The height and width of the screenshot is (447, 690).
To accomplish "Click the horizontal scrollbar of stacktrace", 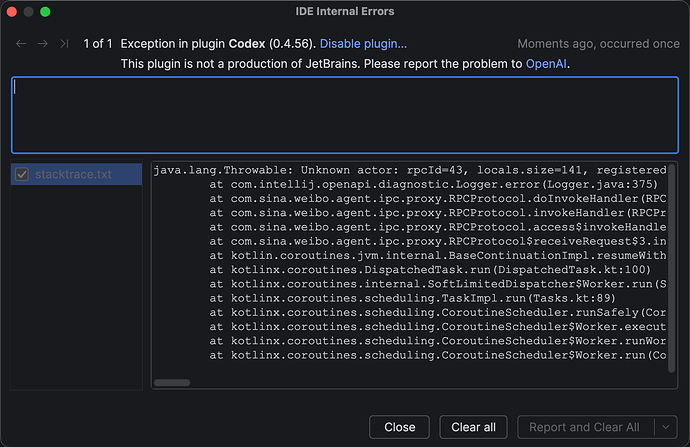I will pyautogui.click(x=172, y=382).
